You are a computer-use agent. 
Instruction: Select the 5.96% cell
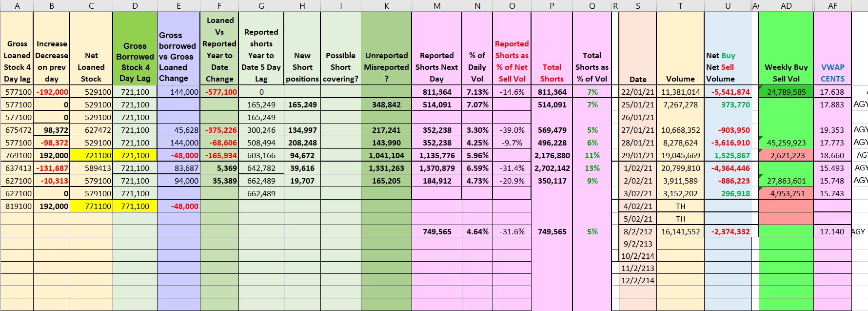click(477, 155)
